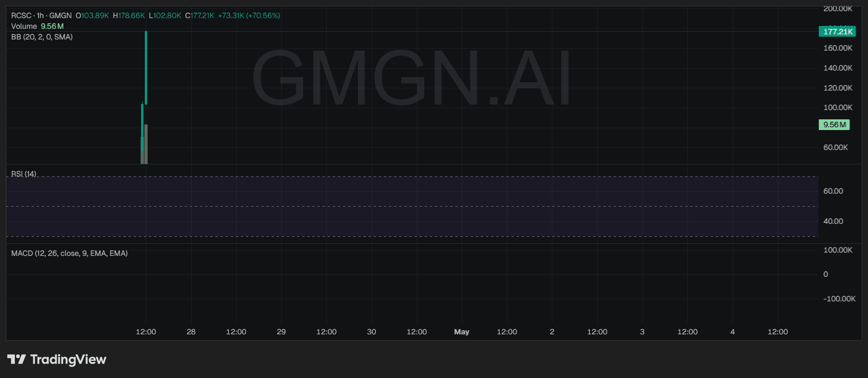The height and width of the screenshot is (378, 868).
Task: Click the 28 date label on time axis
Action: pos(191,332)
